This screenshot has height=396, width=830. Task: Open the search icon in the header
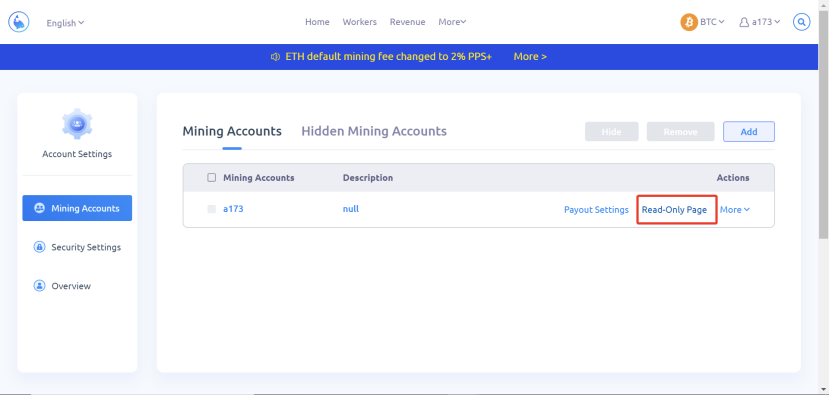[801, 22]
